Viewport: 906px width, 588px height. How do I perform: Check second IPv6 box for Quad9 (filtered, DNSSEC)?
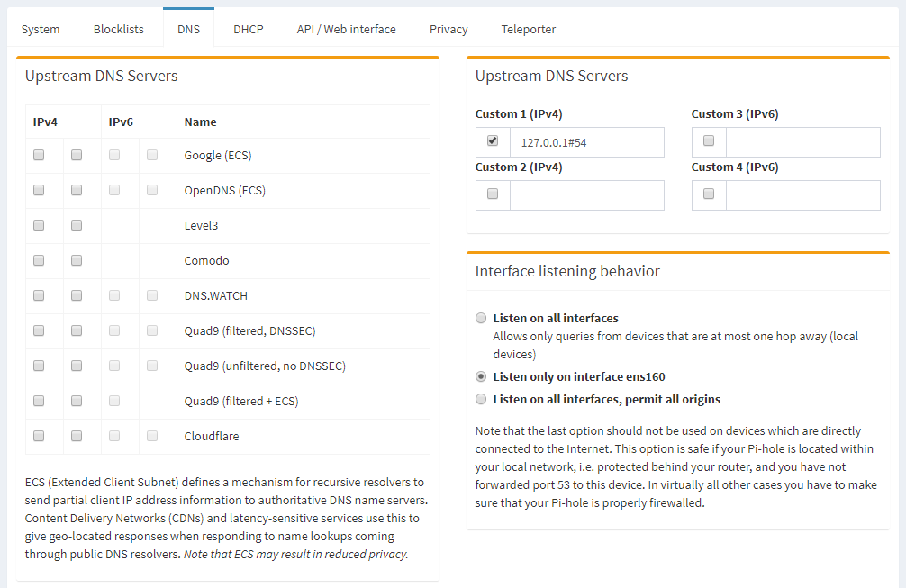coord(152,330)
